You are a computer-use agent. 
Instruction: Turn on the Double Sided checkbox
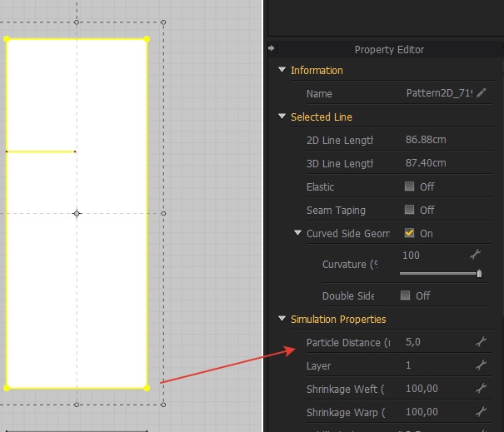coord(405,295)
